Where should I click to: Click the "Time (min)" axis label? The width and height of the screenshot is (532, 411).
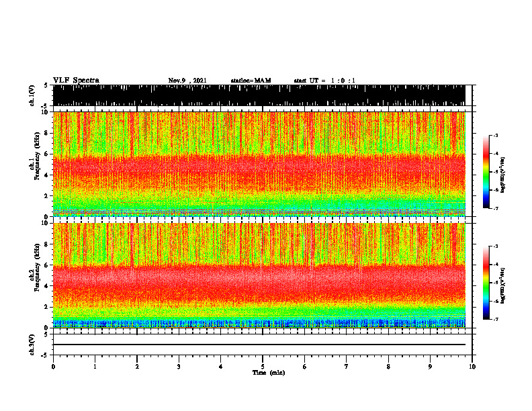pos(269,373)
